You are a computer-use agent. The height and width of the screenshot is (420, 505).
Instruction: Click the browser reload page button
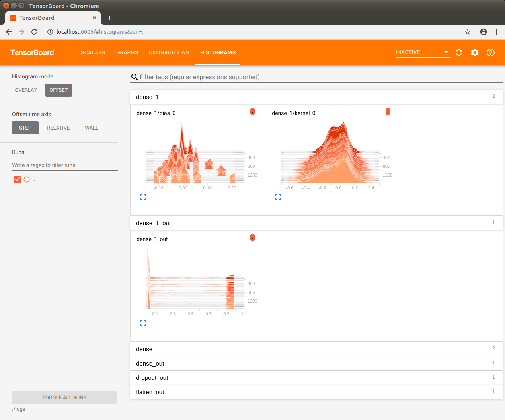coord(34,32)
